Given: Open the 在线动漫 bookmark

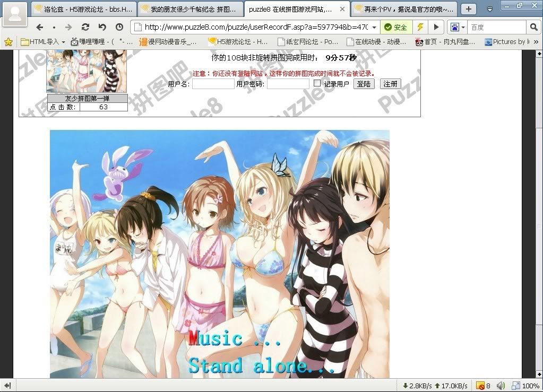Looking at the screenshot, I should (x=376, y=42).
